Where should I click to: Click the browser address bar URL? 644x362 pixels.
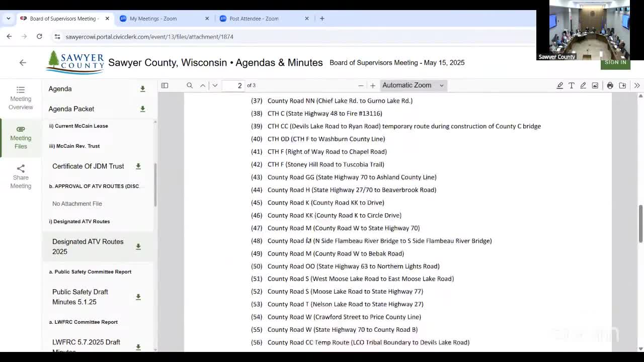click(149, 37)
